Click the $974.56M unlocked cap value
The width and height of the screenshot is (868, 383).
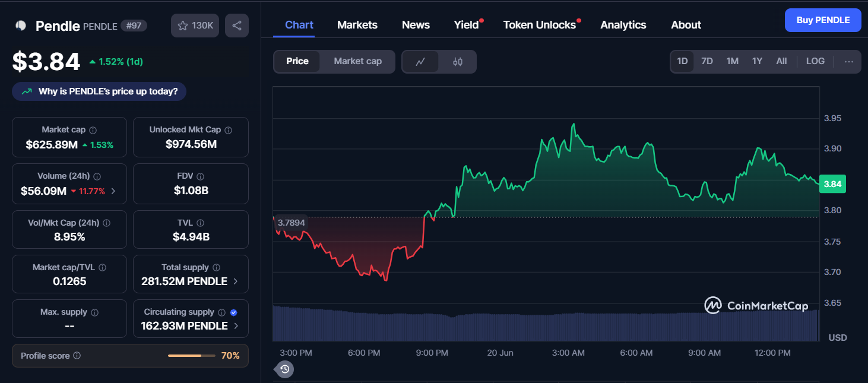pyautogui.click(x=191, y=144)
